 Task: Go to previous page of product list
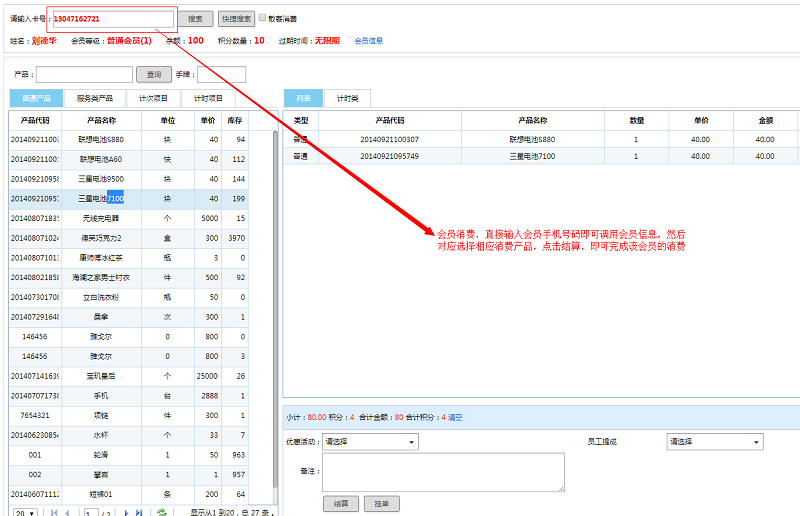[68, 512]
